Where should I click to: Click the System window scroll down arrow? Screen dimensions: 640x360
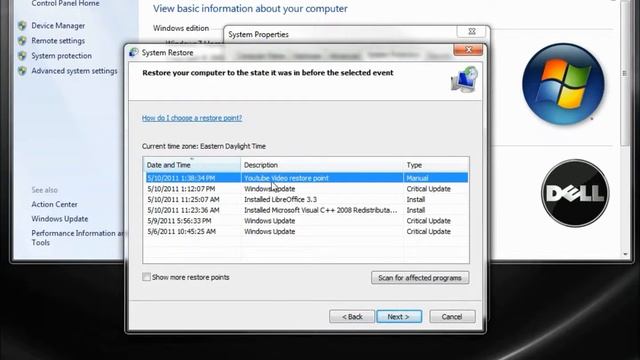click(625, 254)
